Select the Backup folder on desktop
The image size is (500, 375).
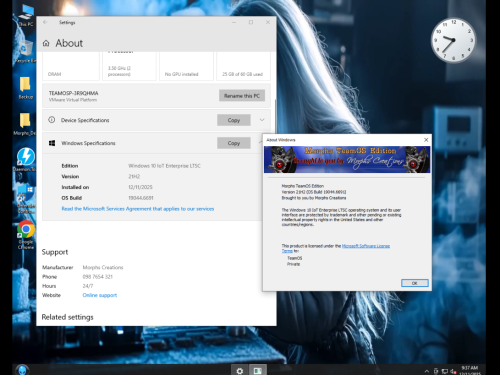coord(25,88)
